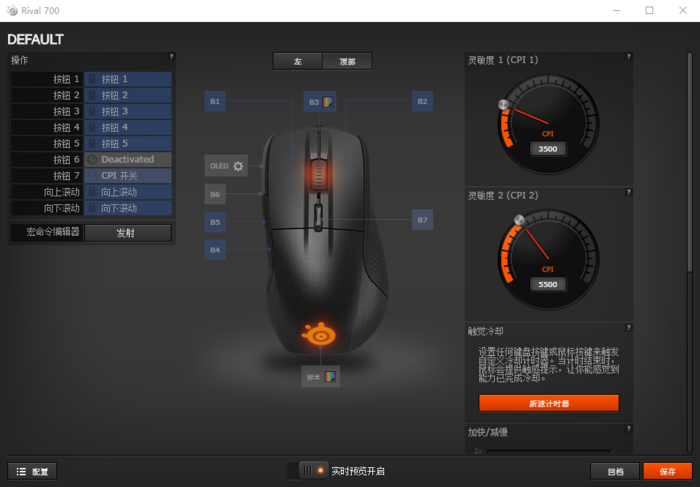The height and width of the screenshot is (487, 700).
Task: Select the B2 button label
Action: click(x=422, y=101)
